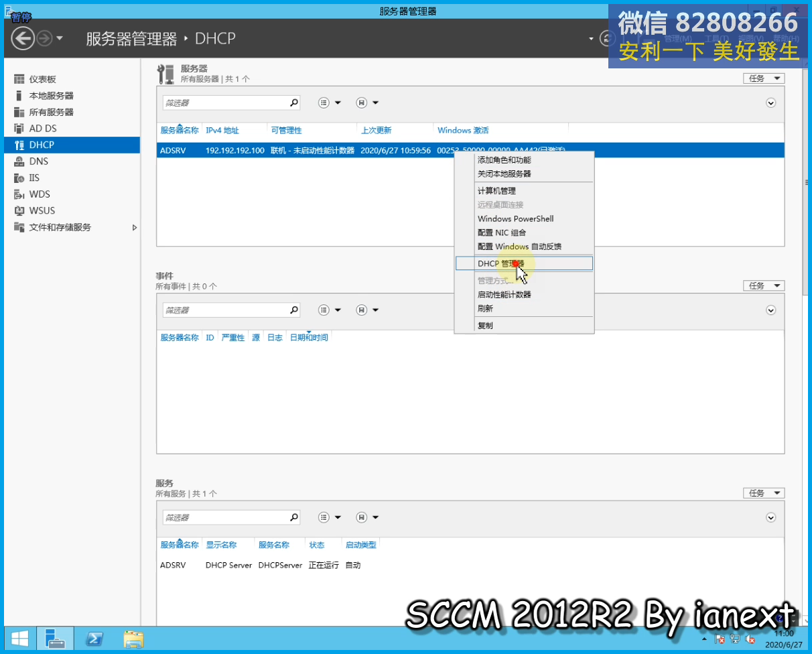Expand 文件和存储服务 submenu arrow
This screenshot has width=812, height=654.
pos(134,227)
